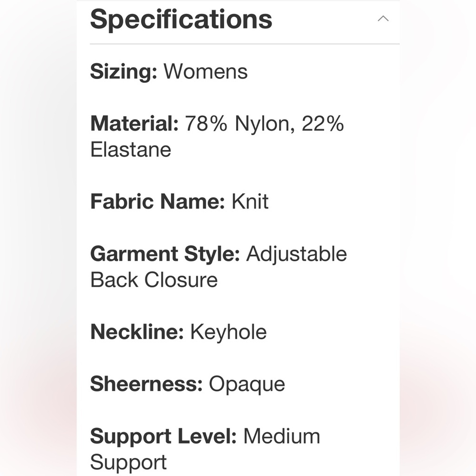Click the word Medium
The width and height of the screenshot is (476, 476).
coord(282,436)
